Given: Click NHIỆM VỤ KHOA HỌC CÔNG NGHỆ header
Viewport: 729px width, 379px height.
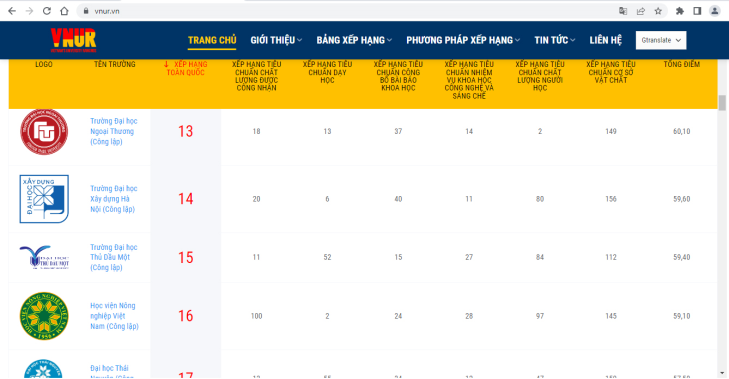Looking at the screenshot, I should (469, 80).
